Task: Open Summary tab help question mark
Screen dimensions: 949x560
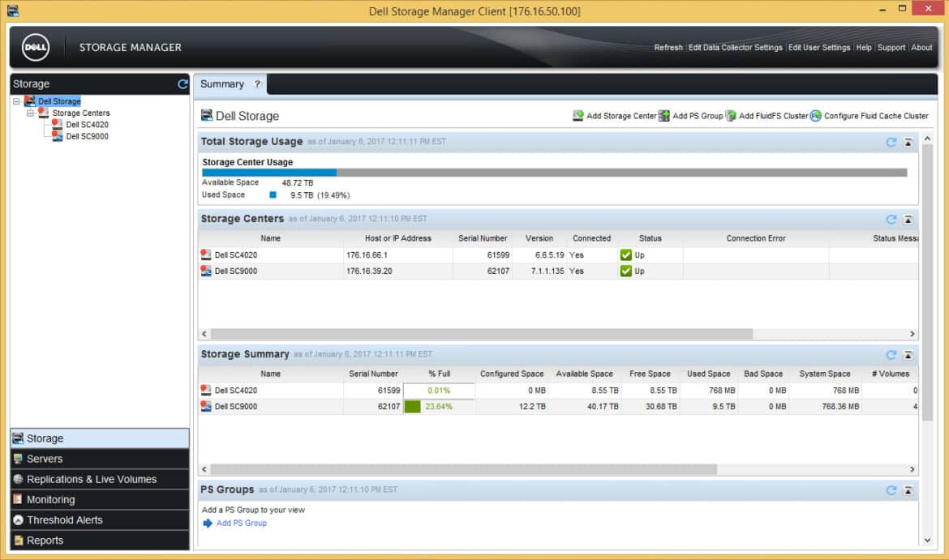Action: click(257, 84)
